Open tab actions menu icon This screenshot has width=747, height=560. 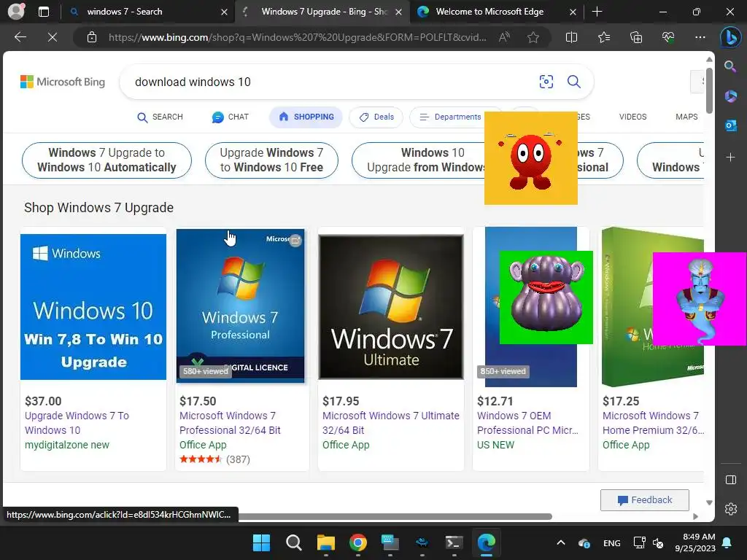tap(43, 12)
